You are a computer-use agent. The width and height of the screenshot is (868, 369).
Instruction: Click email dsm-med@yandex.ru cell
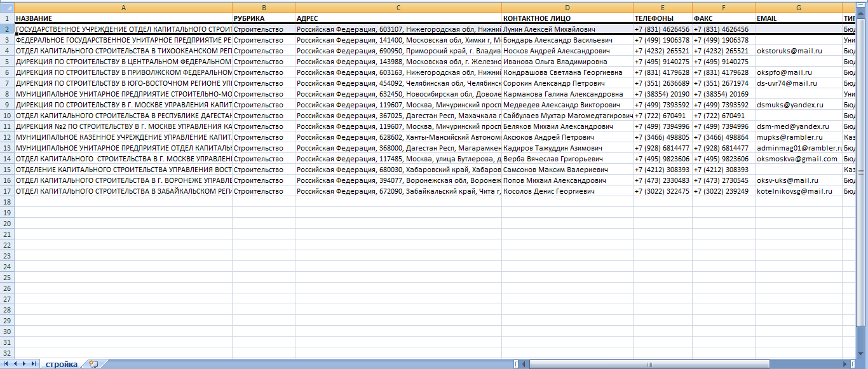798,126
